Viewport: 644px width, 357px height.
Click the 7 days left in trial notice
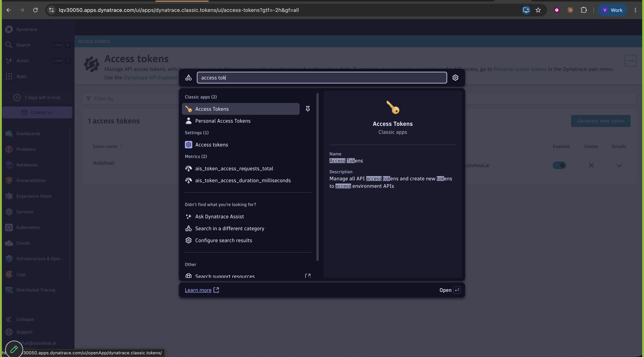click(x=37, y=98)
